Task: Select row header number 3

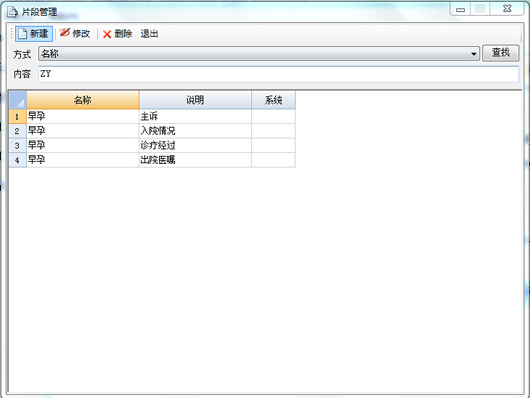Action: point(18,145)
